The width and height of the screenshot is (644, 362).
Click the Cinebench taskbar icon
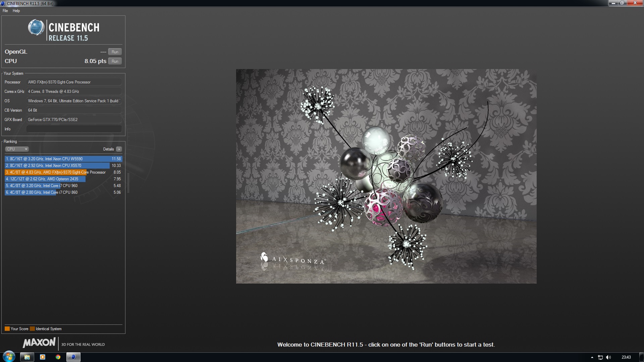click(x=73, y=357)
